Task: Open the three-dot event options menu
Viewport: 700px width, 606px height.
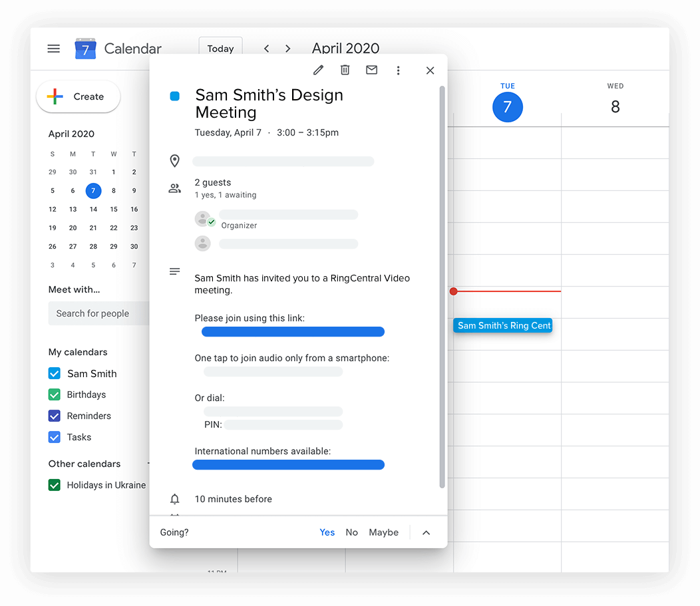Action: click(x=398, y=71)
